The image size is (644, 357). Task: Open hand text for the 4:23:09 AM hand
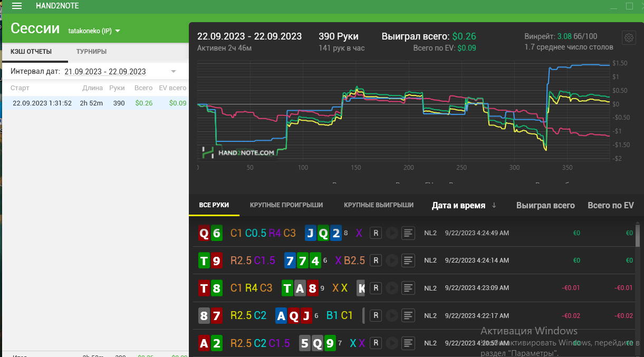[408, 288]
